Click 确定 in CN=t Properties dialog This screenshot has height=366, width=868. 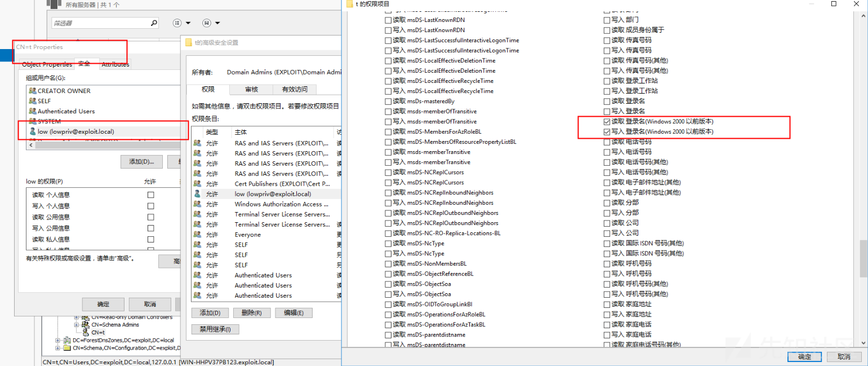click(103, 304)
